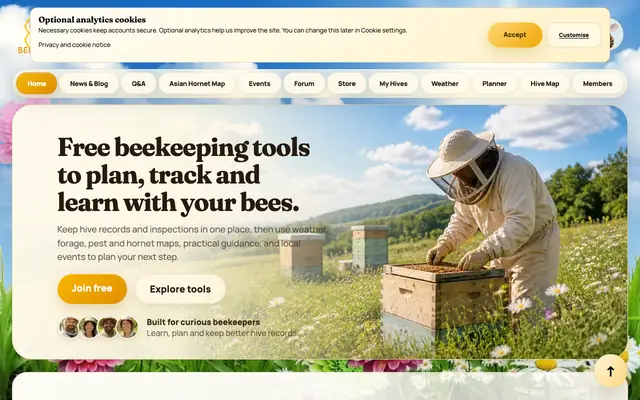Click the Explore tools button
The image size is (640, 400).
(180, 289)
